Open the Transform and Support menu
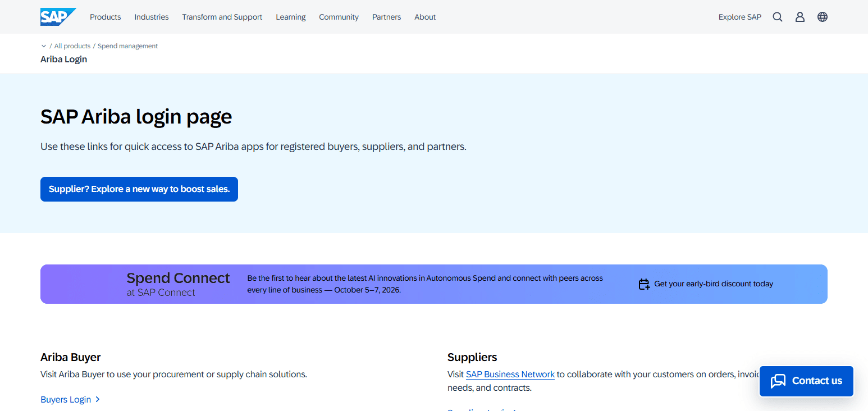Viewport: 868px width, 411px height. (x=222, y=17)
